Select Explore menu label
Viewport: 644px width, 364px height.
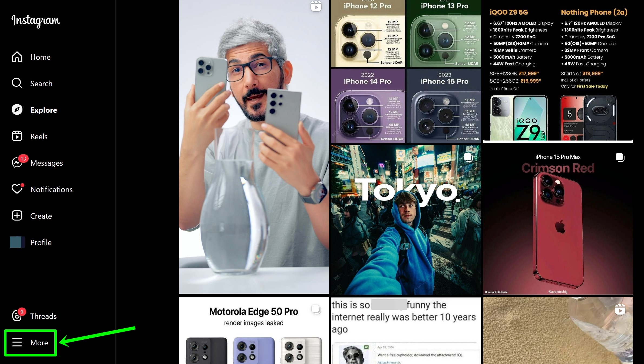pos(44,110)
